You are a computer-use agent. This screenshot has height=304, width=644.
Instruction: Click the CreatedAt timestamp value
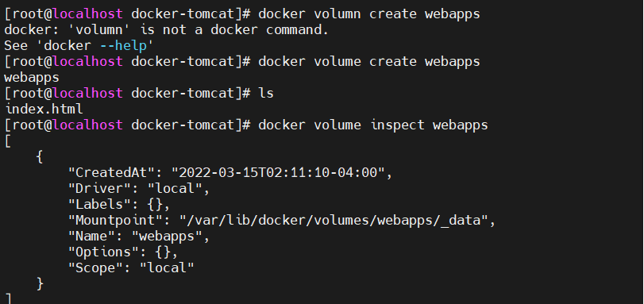(278, 172)
